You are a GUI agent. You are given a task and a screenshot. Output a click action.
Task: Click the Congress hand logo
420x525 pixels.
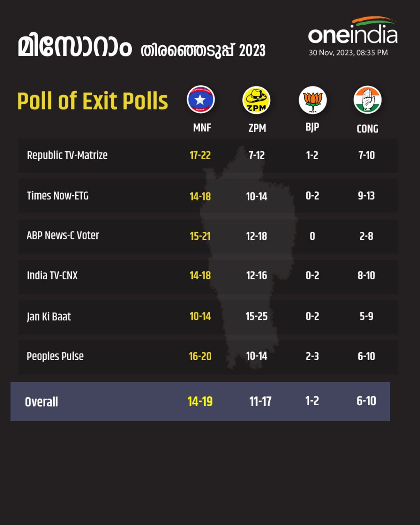point(367,100)
